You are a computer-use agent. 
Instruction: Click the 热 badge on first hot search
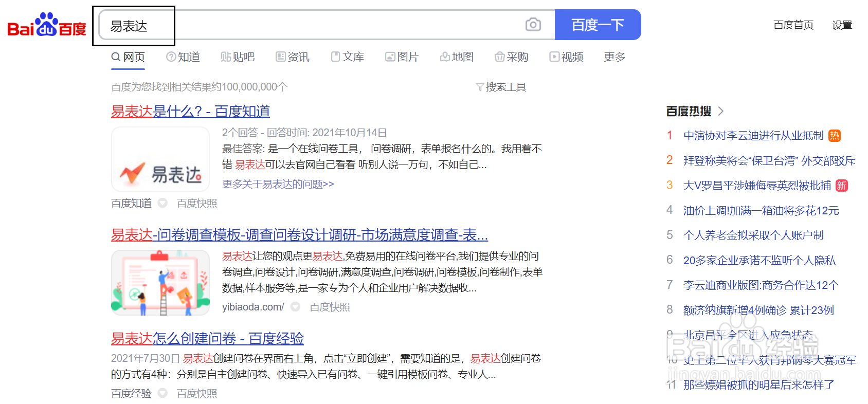coord(835,136)
